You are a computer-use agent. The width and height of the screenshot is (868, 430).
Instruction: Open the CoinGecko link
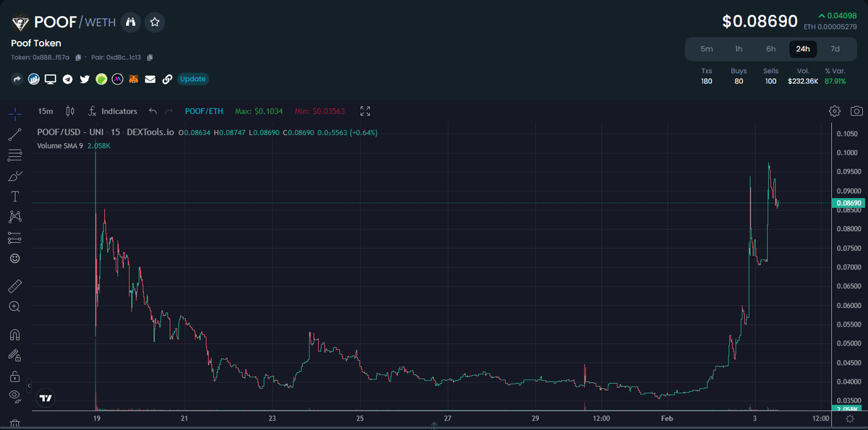pyautogui.click(x=101, y=79)
